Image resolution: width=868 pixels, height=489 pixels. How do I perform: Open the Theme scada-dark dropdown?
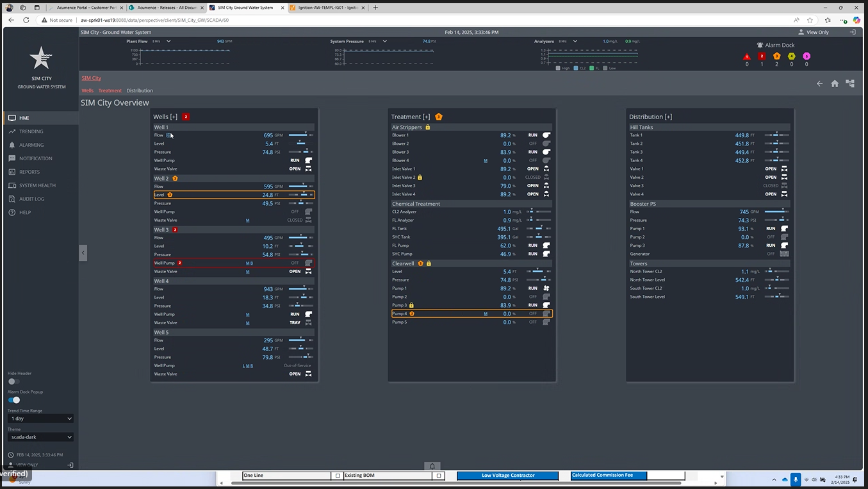[40, 437]
